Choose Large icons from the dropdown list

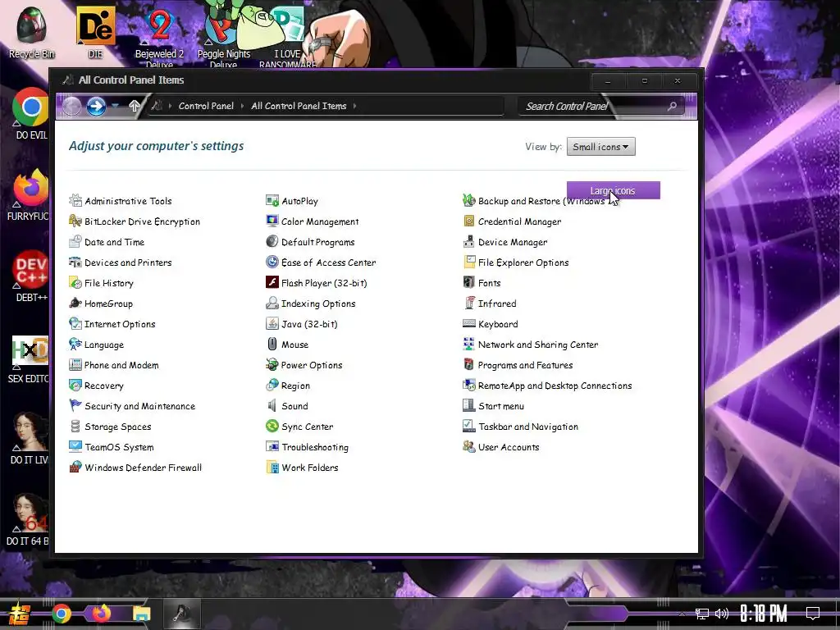point(614,190)
